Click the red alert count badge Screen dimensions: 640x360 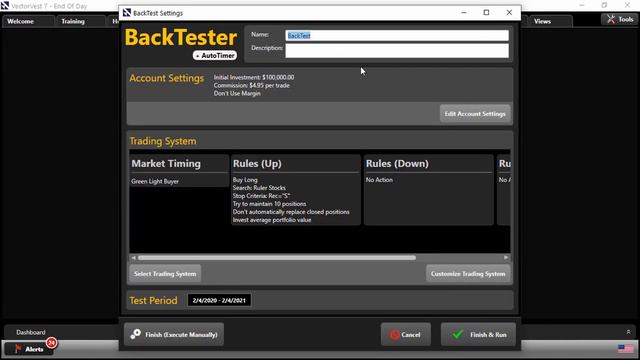tap(51, 343)
